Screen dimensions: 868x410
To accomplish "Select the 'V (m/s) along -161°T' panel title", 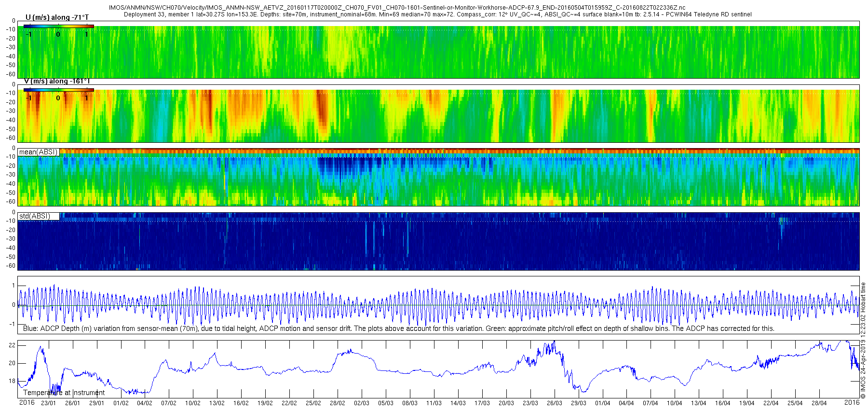I will [x=57, y=81].
